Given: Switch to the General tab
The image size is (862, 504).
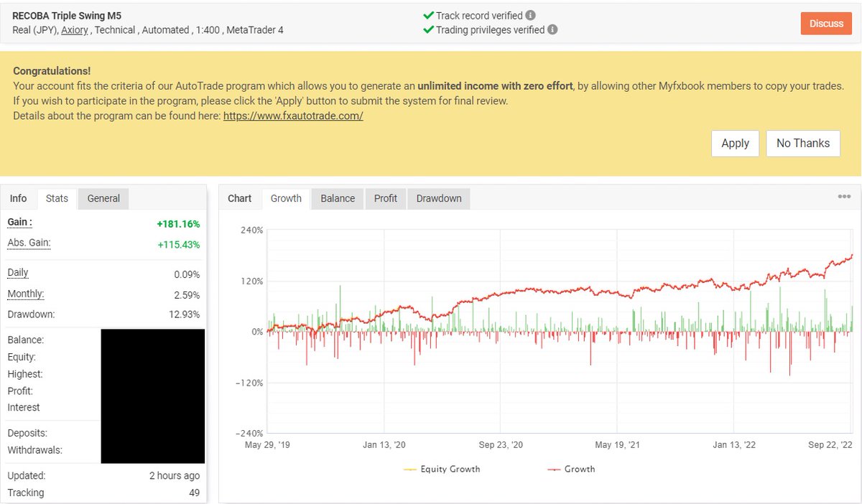Looking at the screenshot, I should click(x=103, y=198).
